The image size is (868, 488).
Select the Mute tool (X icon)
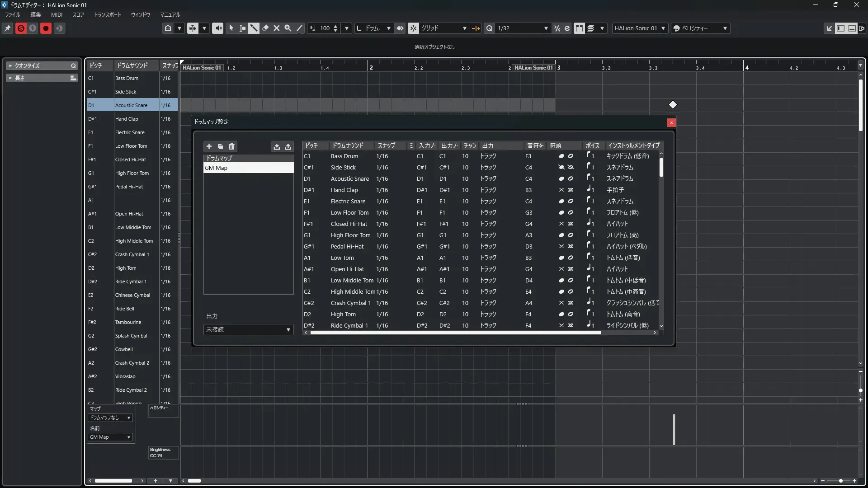click(x=277, y=28)
